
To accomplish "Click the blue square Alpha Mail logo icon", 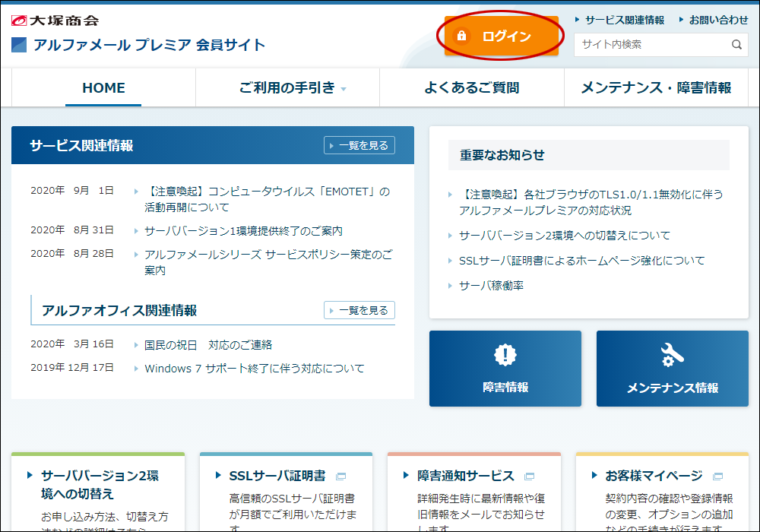I will click(x=19, y=45).
